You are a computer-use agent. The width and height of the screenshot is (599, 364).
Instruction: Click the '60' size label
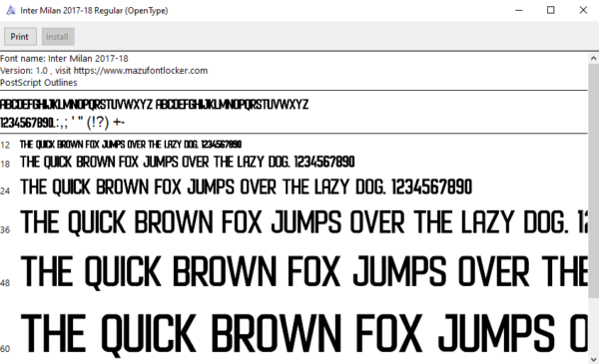[5, 349]
